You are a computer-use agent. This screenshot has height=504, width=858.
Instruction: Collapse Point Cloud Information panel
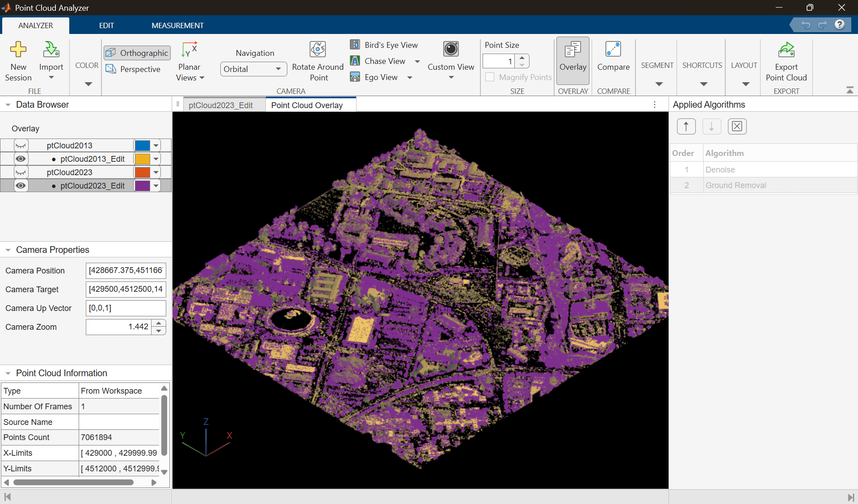point(8,373)
